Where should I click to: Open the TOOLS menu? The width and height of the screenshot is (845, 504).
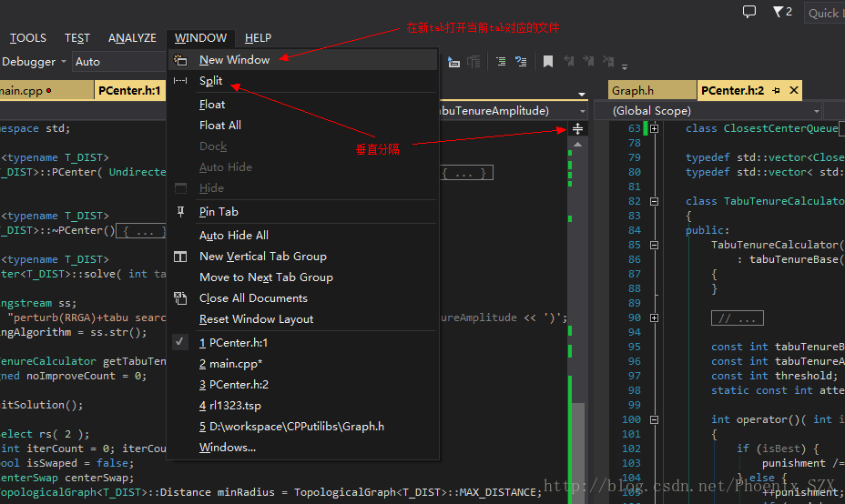click(x=28, y=38)
